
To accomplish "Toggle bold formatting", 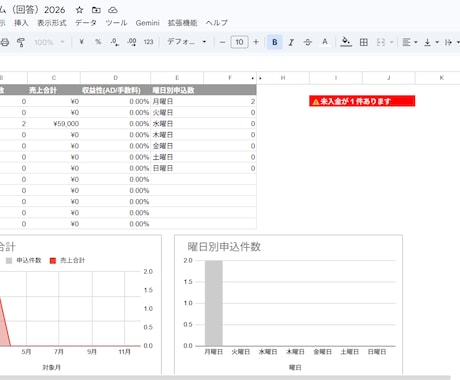I will coord(275,42).
